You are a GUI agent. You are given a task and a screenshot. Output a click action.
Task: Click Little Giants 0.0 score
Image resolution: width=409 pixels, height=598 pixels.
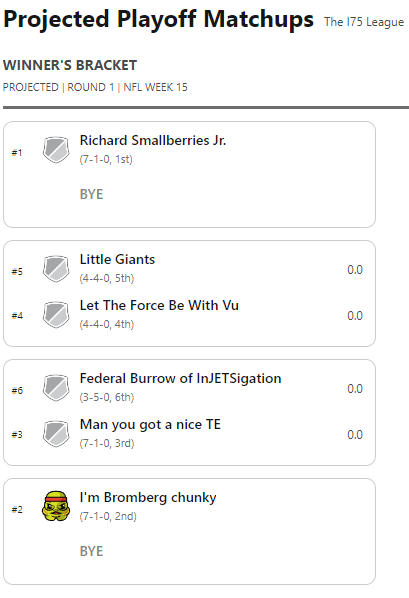pyautogui.click(x=355, y=270)
